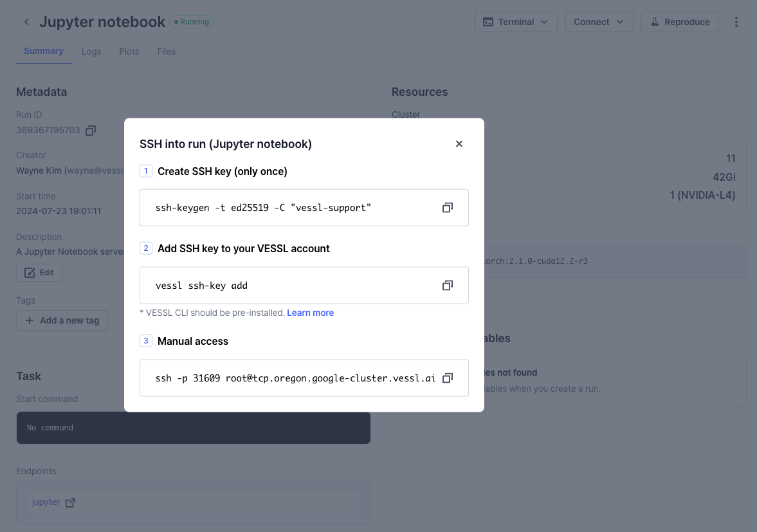Open the jupyter endpoint external link
The width and height of the screenshot is (757, 532).
tap(71, 502)
